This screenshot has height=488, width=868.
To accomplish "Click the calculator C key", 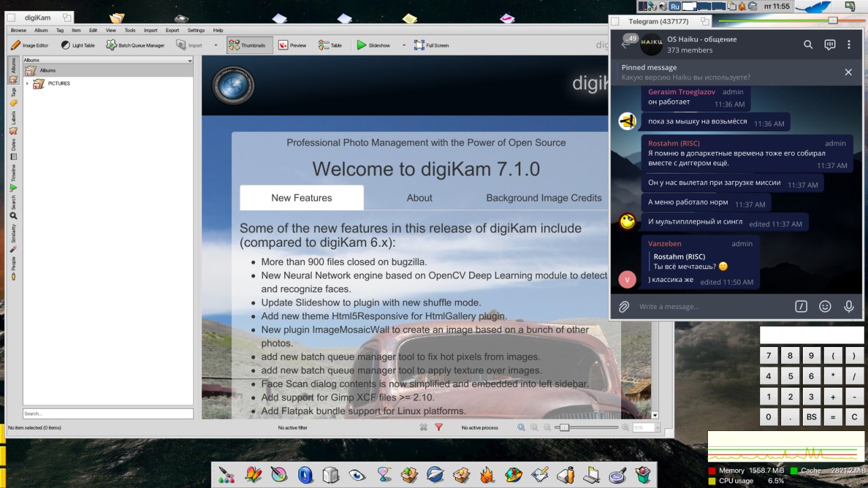I will pos(854,418).
